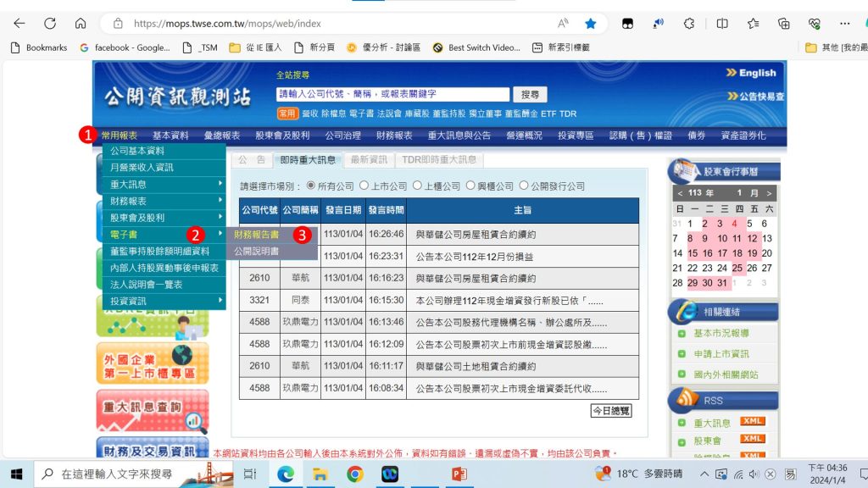Viewport: 868px width, 488px height.
Task: Select the 上市公司 radio button
Action: click(364, 186)
